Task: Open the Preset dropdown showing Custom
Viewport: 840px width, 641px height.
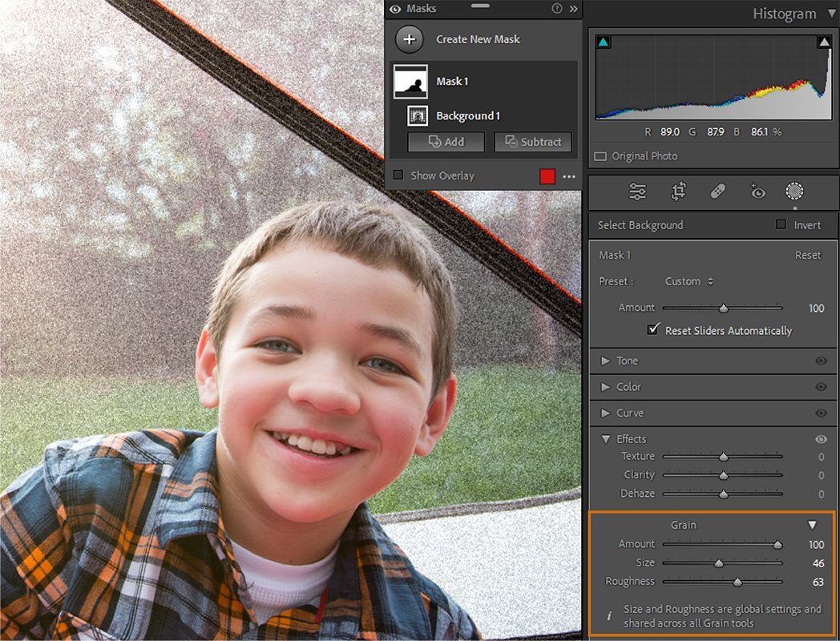Action: [688, 281]
